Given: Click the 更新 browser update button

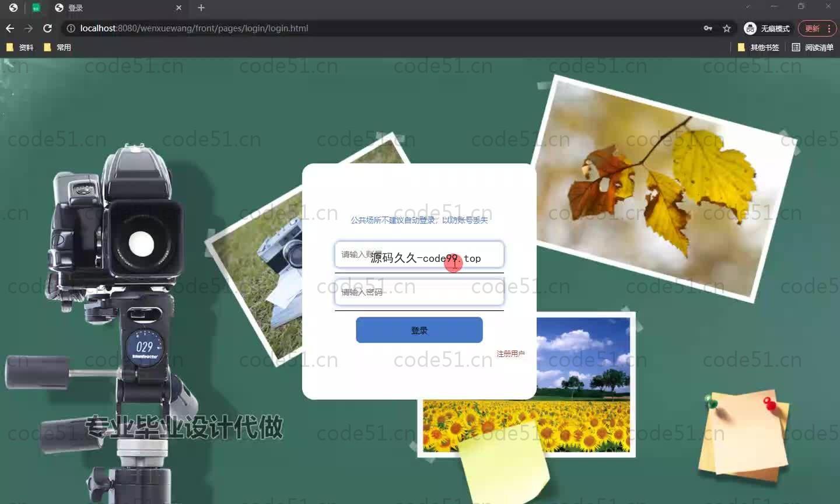Looking at the screenshot, I should pyautogui.click(x=817, y=28).
